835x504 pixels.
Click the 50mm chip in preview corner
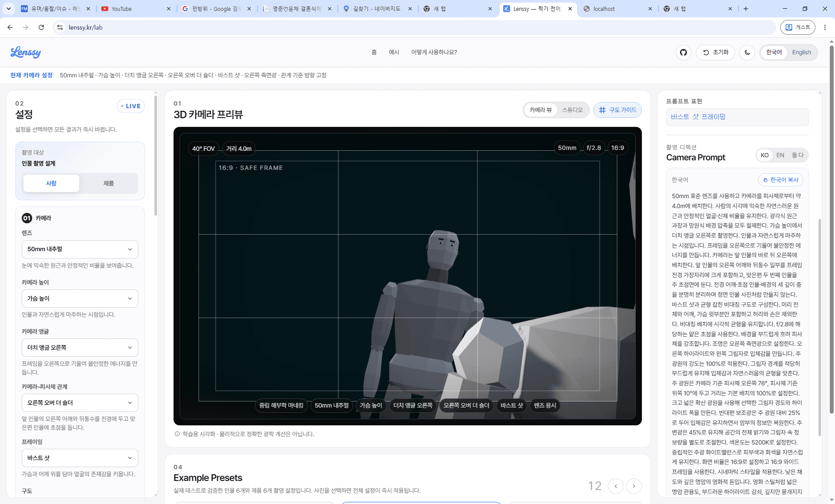point(567,148)
